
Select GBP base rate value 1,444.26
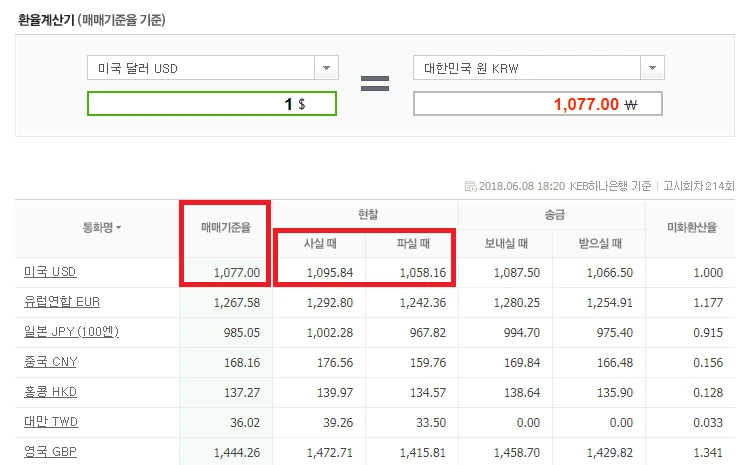237,452
